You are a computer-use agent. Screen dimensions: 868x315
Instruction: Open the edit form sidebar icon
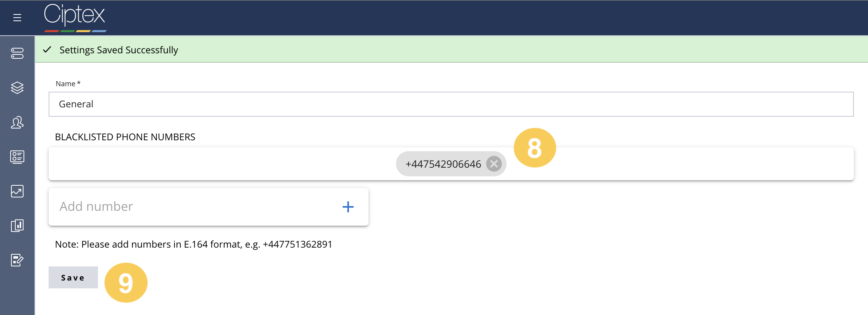(x=17, y=260)
